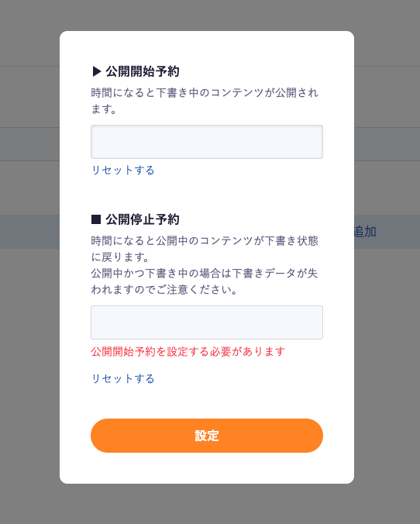
Task: Click blank white area between the two sections
Action: pos(207,195)
